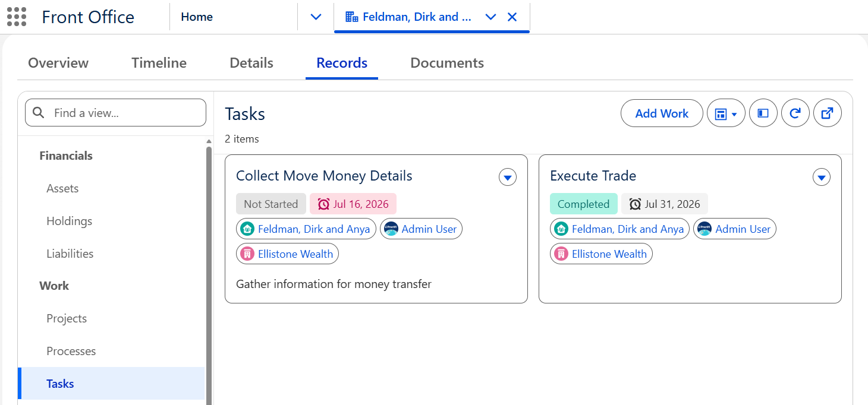Click the Work section heading
Image resolution: width=868 pixels, height=405 pixels.
click(x=54, y=286)
